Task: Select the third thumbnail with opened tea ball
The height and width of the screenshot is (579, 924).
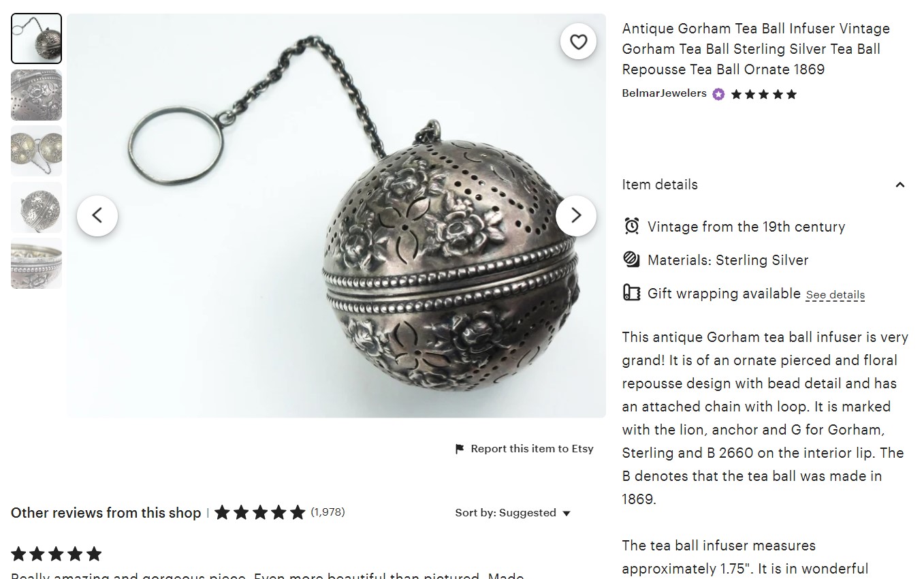Action: (37, 151)
